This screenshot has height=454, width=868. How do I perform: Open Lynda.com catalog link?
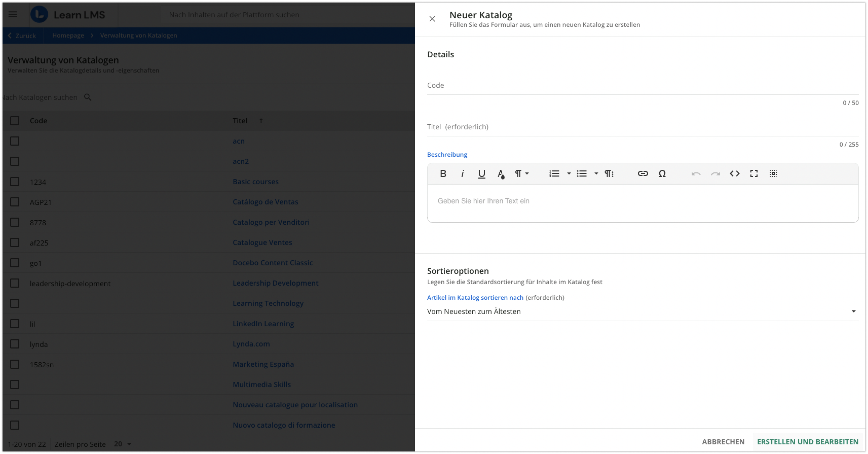click(251, 344)
